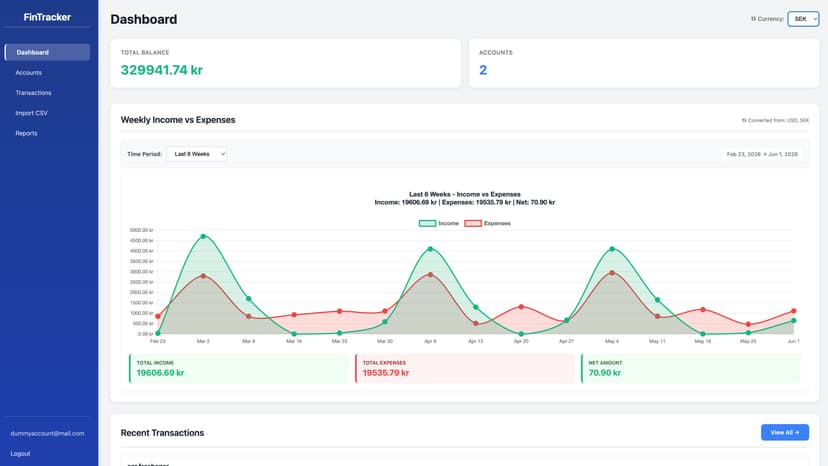Click the View All button

click(x=785, y=432)
